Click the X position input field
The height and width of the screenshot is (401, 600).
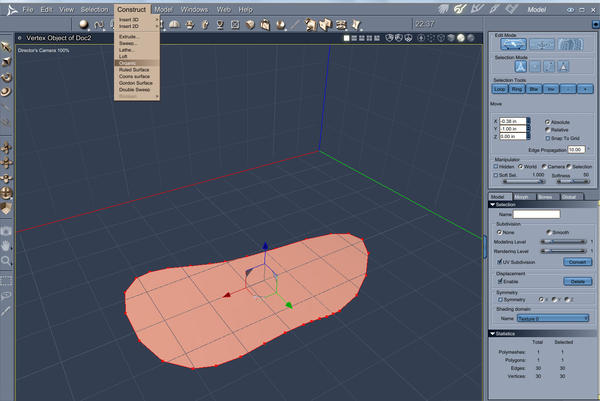click(512, 121)
